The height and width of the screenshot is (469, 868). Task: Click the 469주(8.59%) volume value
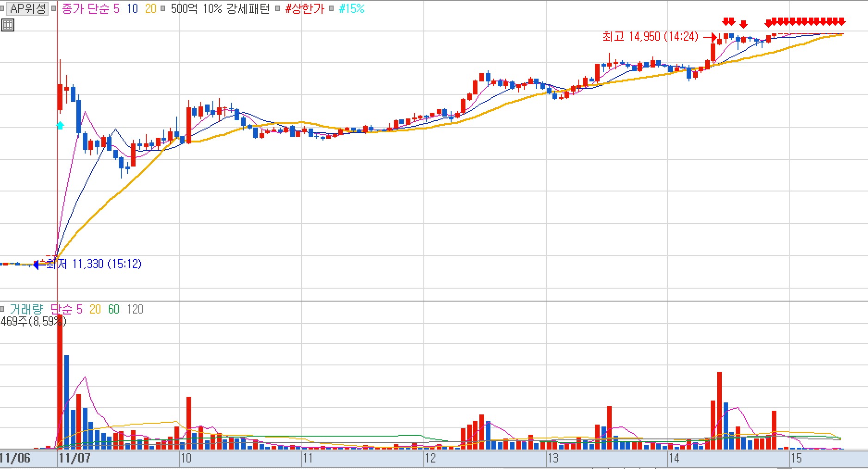click(x=34, y=321)
